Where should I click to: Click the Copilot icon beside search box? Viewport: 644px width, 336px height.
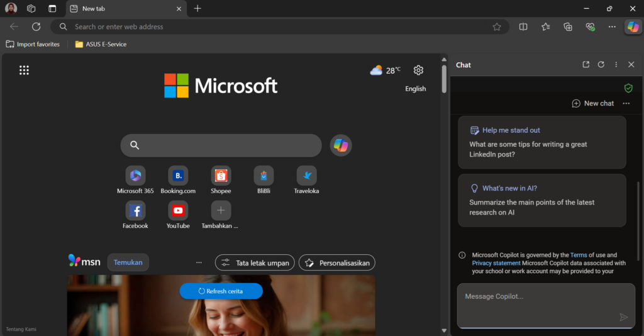click(x=341, y=145)
